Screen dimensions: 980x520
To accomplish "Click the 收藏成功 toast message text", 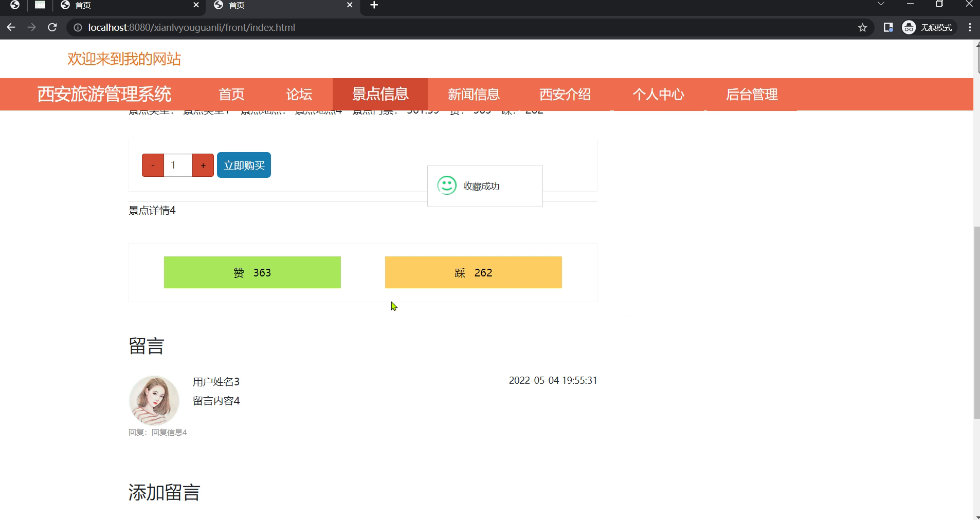I will point(481,187).
